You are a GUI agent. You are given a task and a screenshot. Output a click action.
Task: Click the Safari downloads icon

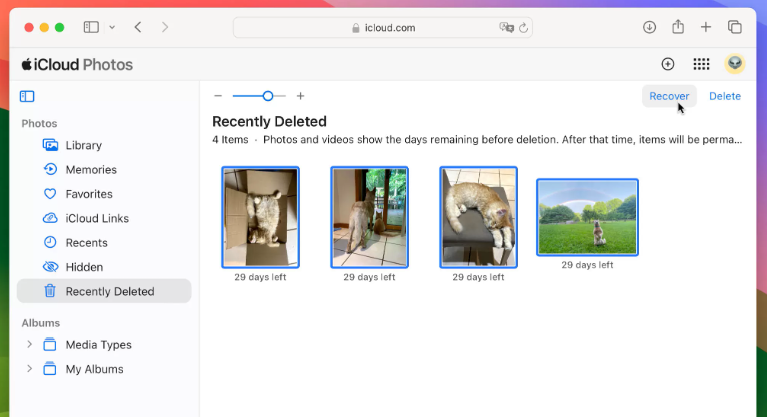click(x=649, y=27)
